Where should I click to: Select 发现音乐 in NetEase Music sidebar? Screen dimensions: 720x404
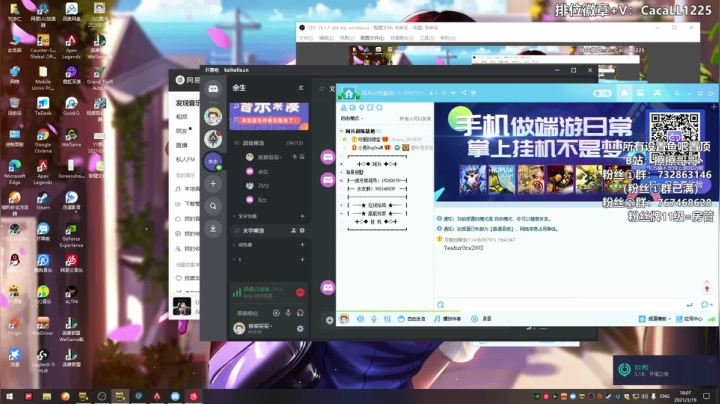pyautogui.click(x=188, y=103)
